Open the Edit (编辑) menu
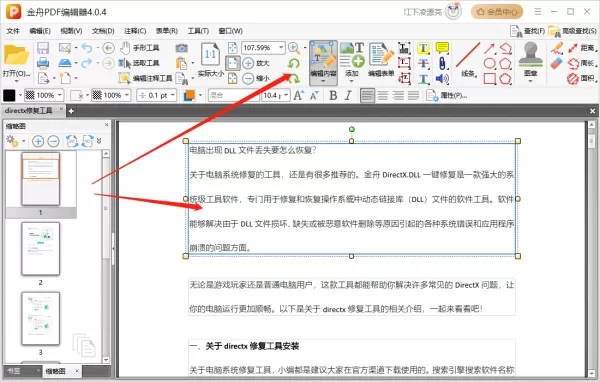600x382 pixels. click(40, 31)
